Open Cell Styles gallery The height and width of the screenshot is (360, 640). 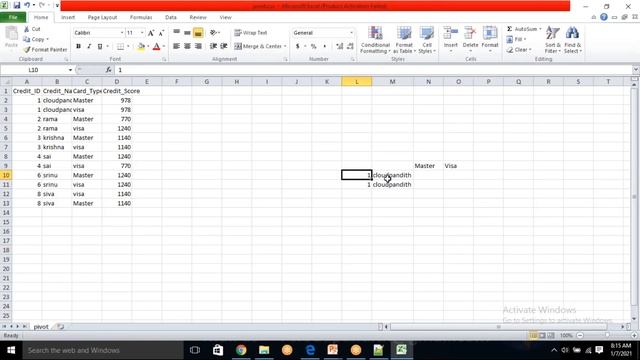point(427,40)
